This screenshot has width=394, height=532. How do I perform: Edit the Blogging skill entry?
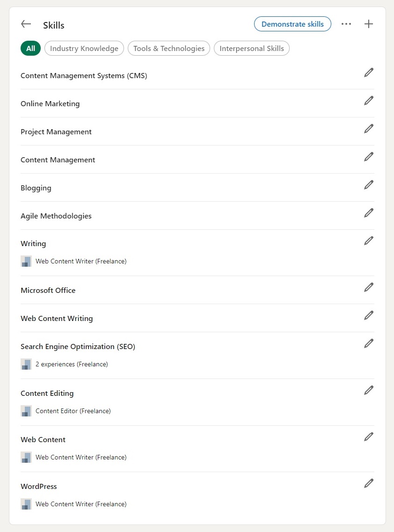tap(369, 185)
